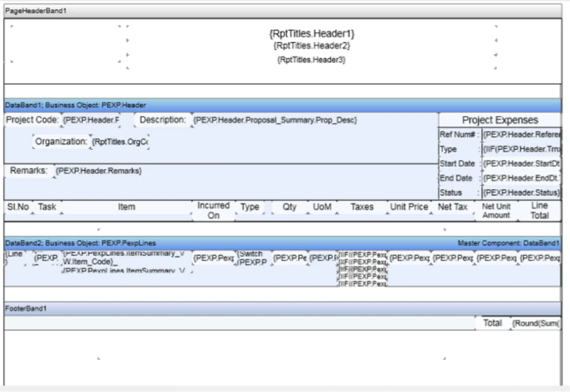Select the Sl.No column header

[x=18, y=207]
